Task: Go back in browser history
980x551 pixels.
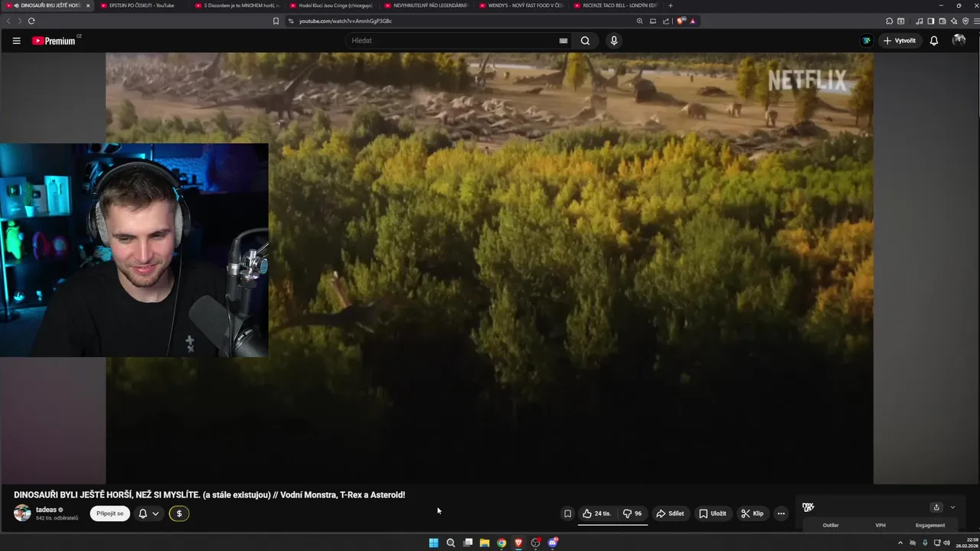Action: coord(9,21)
